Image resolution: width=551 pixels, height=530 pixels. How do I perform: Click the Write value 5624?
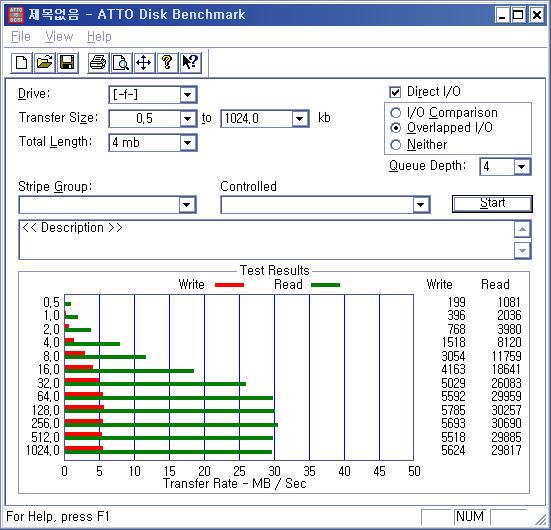pos(453,450)
